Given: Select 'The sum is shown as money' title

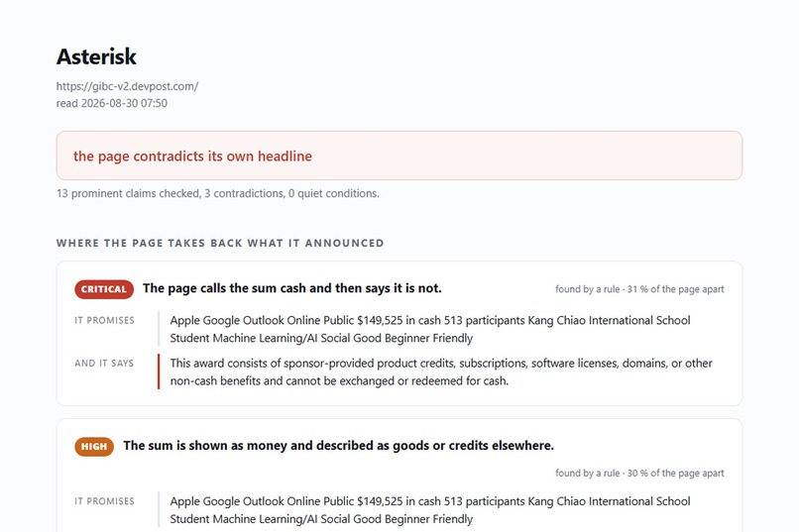Looking at the screenshot, I should point(338,446).
